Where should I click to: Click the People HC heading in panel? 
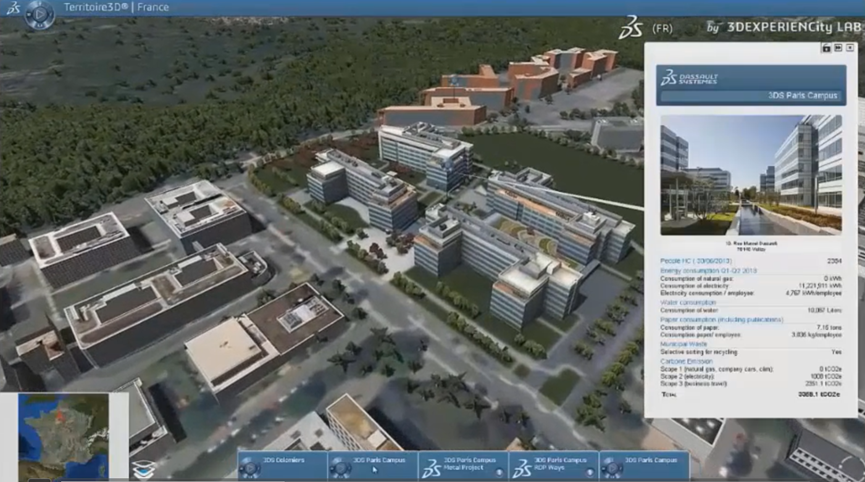[x=696, y=261]
